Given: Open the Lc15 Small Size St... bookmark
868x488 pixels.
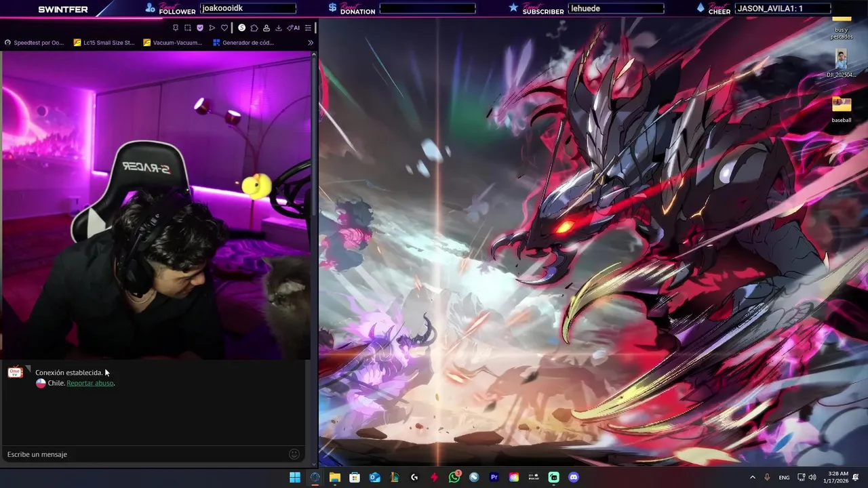Looking at the screenshot, I should click(104, 43).
